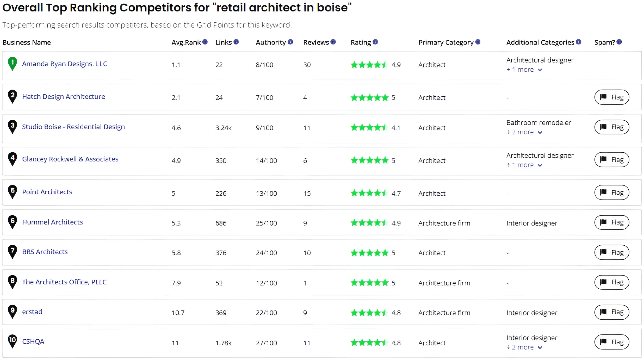Viewport: 644px width, 361px height.
Task: Click the rank 10 map pin
Action: [x=13, y=341]
